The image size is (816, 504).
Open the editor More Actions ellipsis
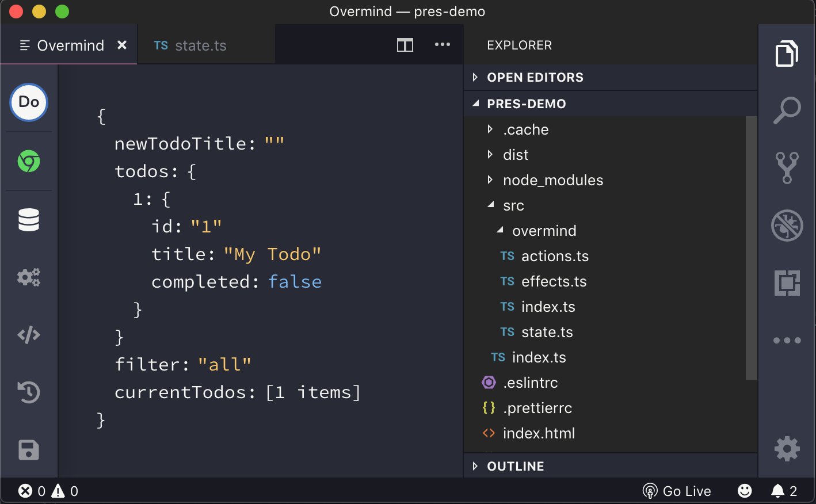click(x=442, y=45)
